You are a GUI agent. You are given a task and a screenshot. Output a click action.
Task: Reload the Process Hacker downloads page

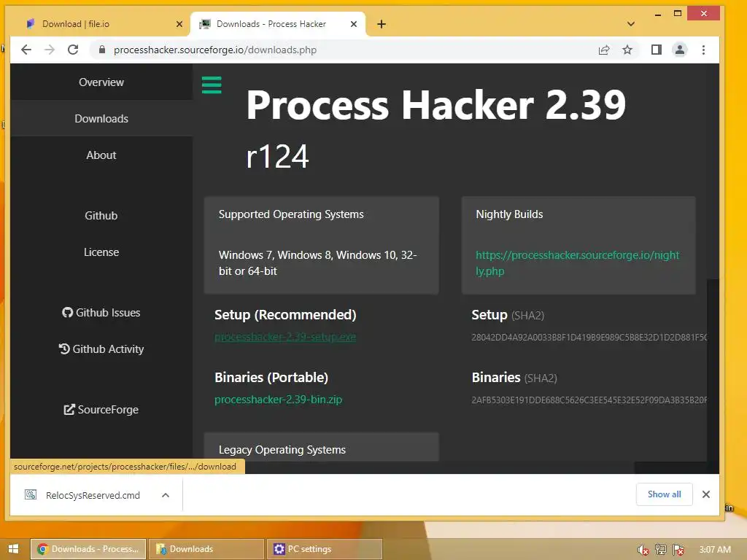(73, 50)
